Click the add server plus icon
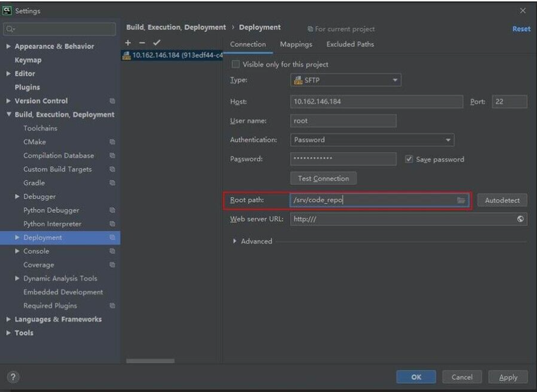The image size is (537, 392). pos(128,43)
